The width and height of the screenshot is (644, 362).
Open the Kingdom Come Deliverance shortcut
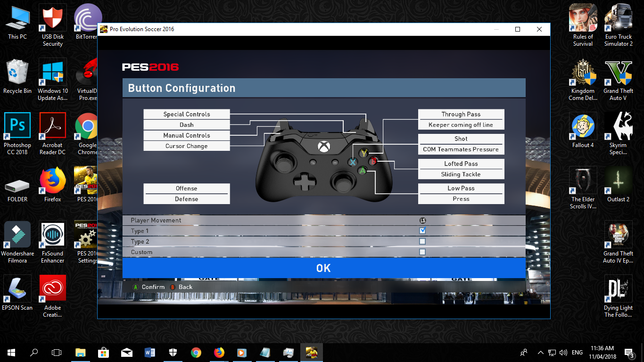[x=583, y=80]
